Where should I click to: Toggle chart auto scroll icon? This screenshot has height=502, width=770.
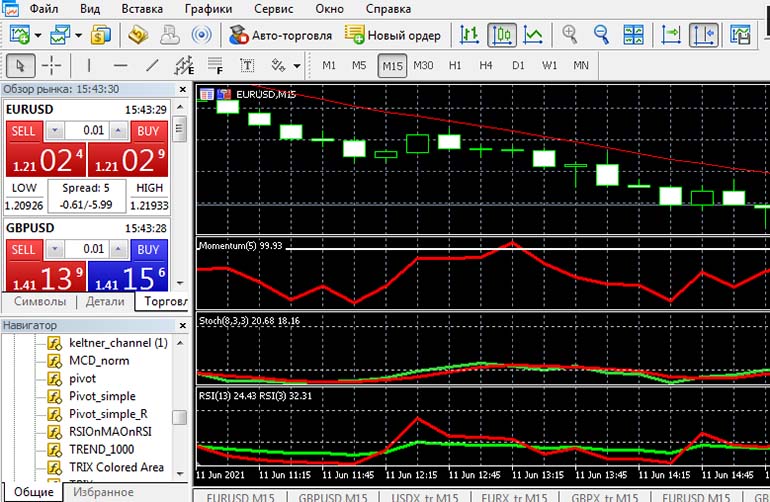pos(671,35)
